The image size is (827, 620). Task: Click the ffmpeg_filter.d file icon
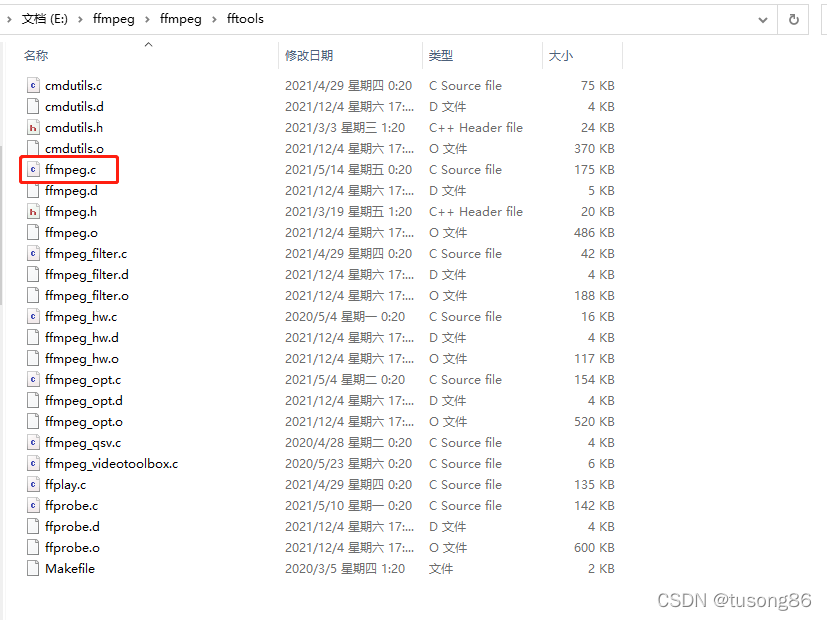coord(33,275)
